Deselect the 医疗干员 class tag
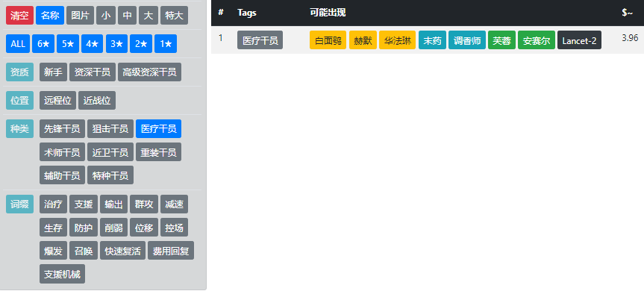This screenshot has height=291, width=644. [x=158, y=128]
